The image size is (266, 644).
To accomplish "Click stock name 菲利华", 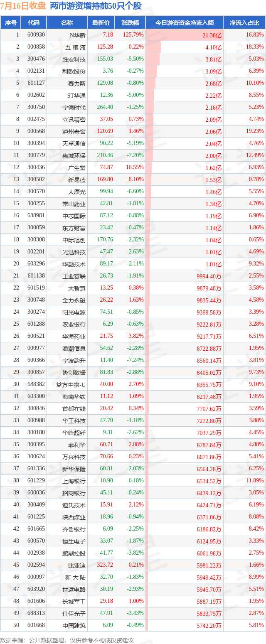I will [x=78, y=445].
